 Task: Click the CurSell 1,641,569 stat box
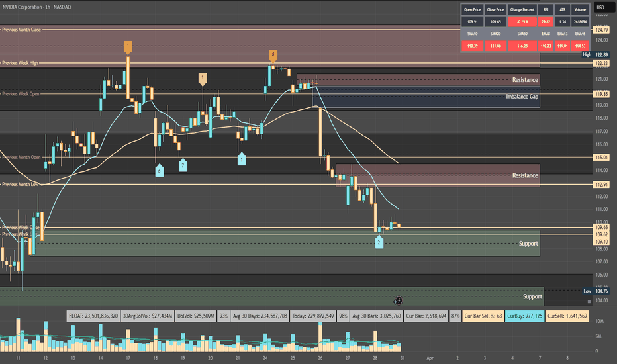(567, 316)
